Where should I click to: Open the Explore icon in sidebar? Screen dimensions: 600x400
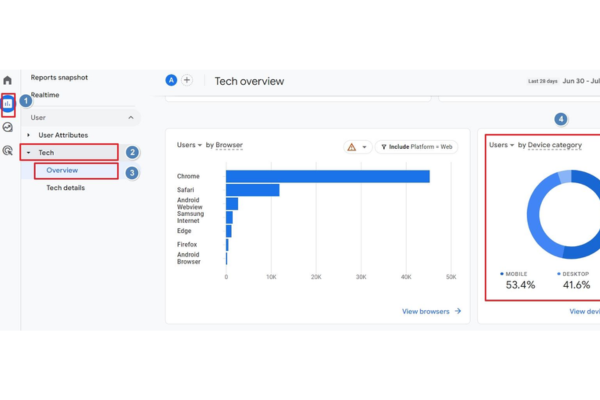(x=8, y=127)
